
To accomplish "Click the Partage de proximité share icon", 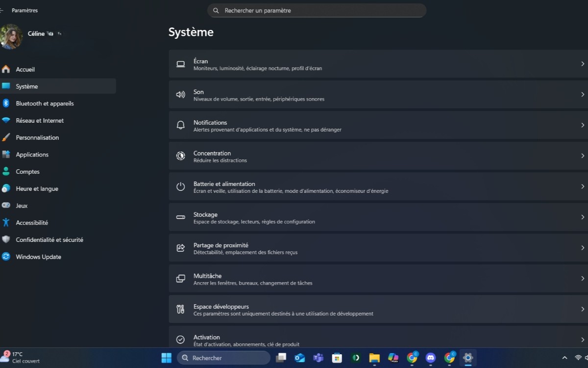I will coord(180,248).
